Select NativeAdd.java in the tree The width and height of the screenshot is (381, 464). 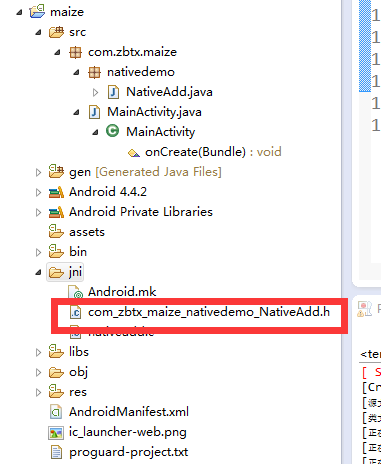(x=169, y=92)
